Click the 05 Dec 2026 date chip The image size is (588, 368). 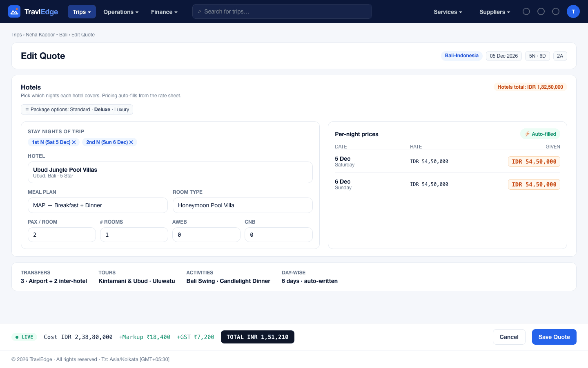pyautogui.click(x=504, y=56)
